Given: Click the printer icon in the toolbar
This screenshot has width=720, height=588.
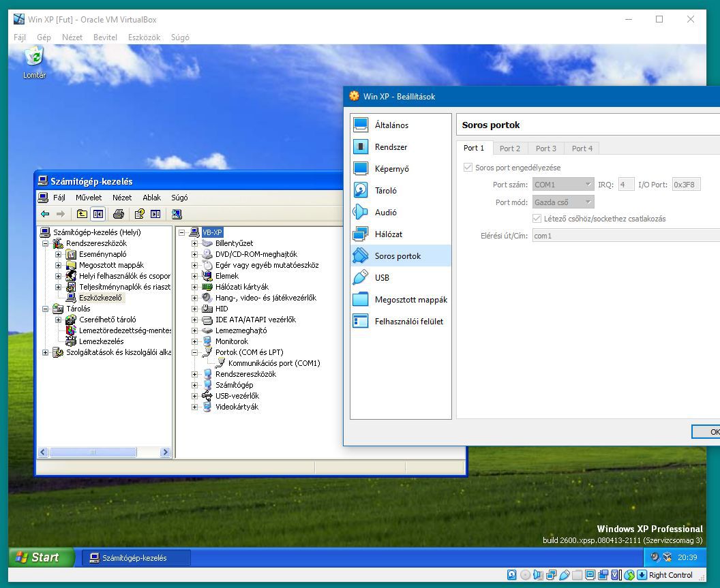Looking at the screenshot, I should [119, 214].
